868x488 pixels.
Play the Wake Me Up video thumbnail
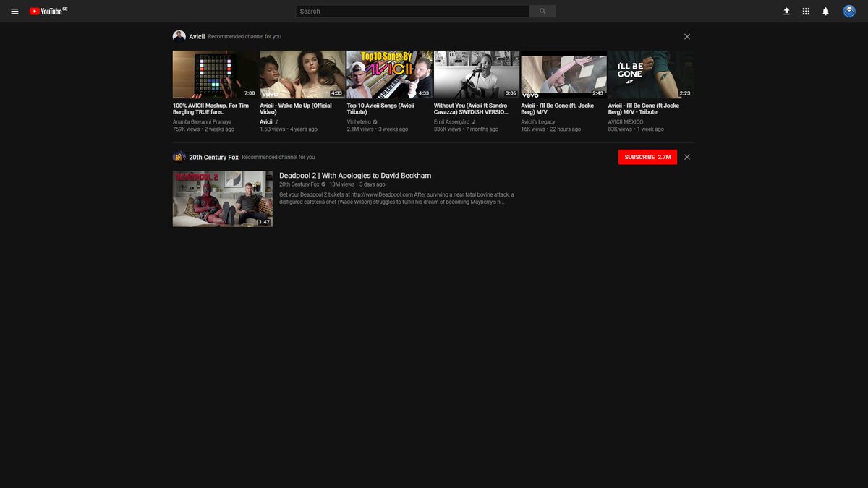click(302, 74)
